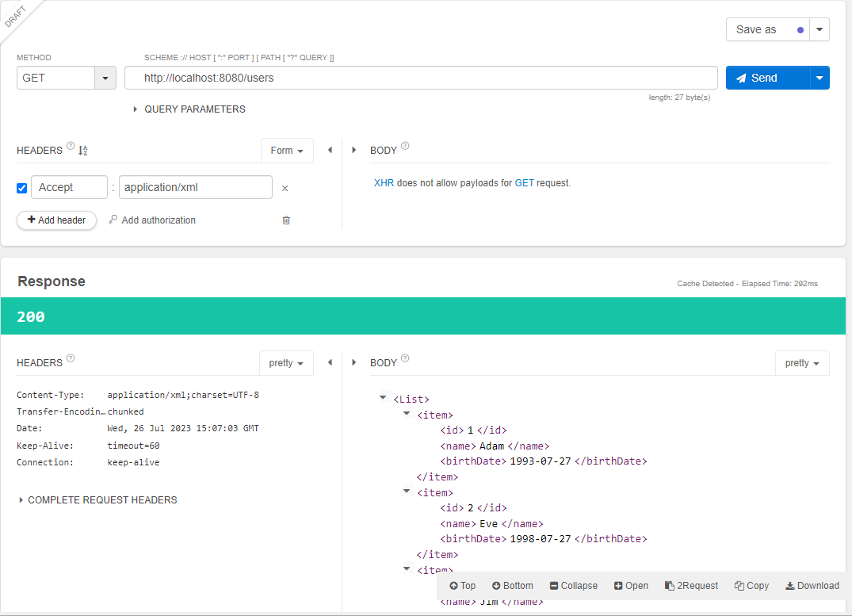Uncheck the Accept header checkbox
This screenshot has height=616, width=852.
point(21,188)
